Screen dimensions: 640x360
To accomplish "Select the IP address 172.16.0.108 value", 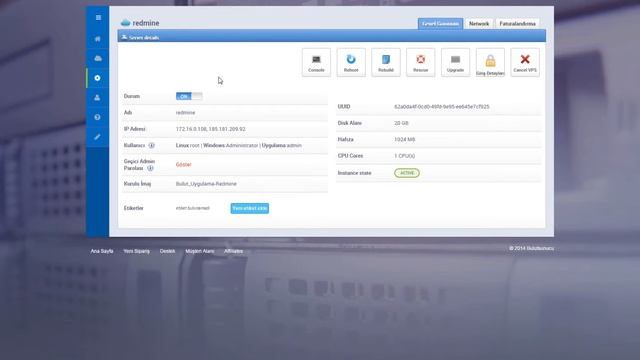I will click(191, 129).
